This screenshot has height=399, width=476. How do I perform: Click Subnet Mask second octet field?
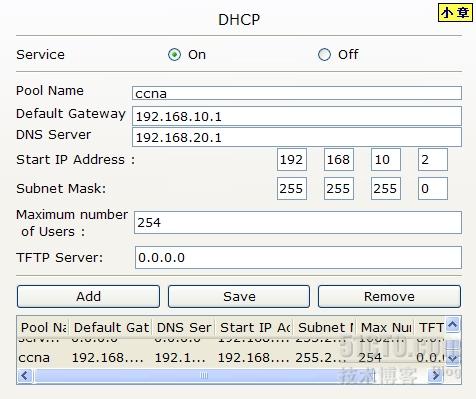(x=339, y=189)
